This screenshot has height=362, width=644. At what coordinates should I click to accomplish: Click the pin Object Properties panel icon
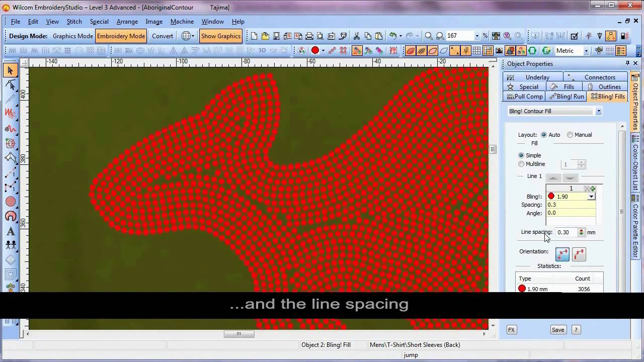[627, 63]
